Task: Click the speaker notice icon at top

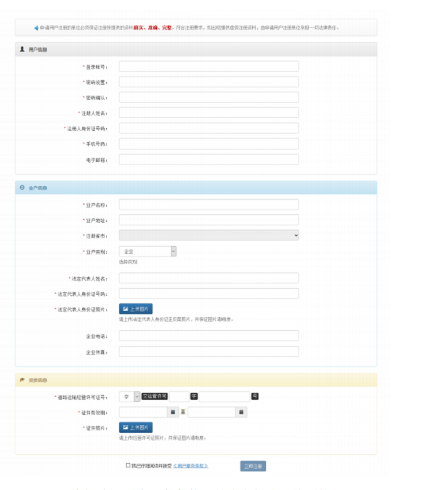Action: pos(36,28)
